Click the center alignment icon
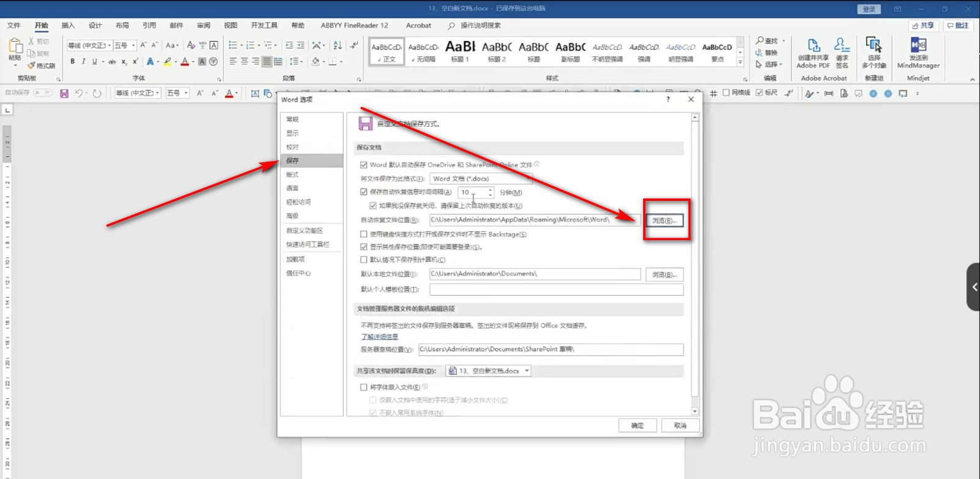980x479 pixels. (x=244, y=61)
